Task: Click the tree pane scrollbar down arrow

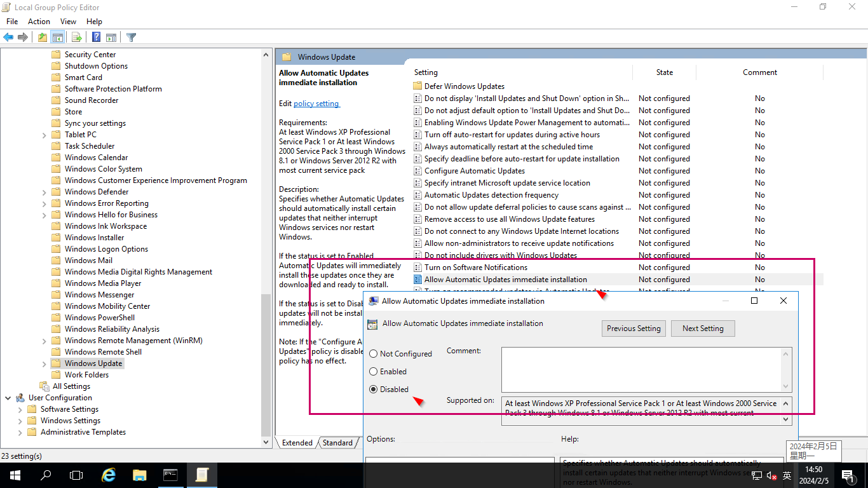Action: [x=266, y=442]
